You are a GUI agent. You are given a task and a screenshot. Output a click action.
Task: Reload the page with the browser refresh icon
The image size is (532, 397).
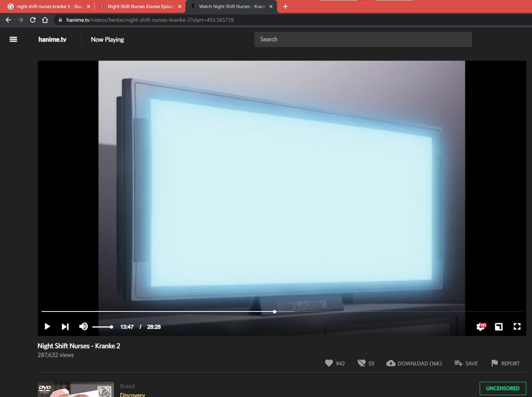click(x=33, y=20)
